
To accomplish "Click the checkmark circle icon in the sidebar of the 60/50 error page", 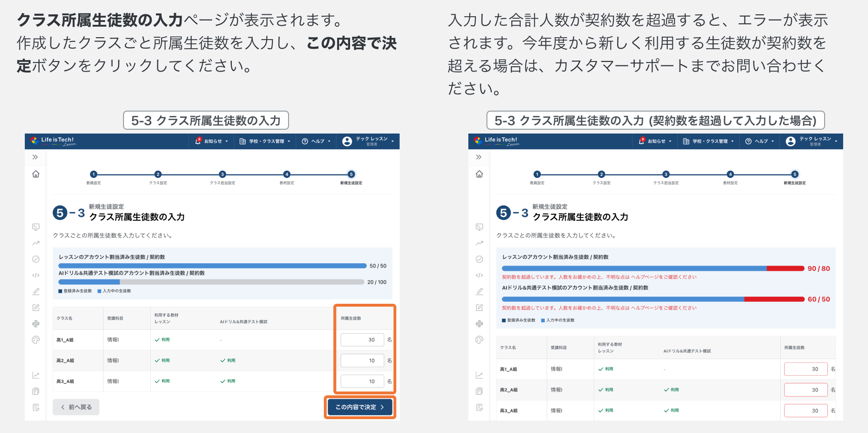I will (479, 259).
